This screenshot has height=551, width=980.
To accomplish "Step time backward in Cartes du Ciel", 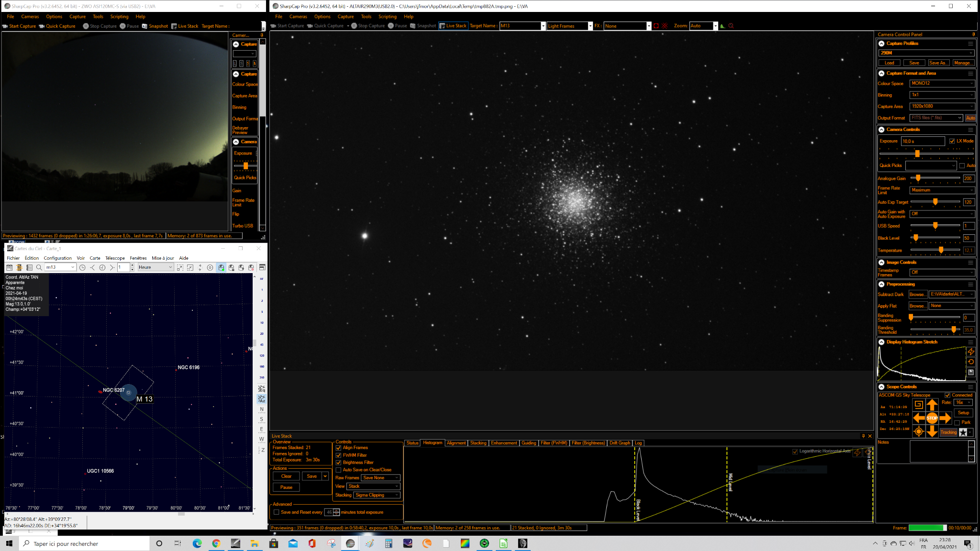I will tap(92, 267).
